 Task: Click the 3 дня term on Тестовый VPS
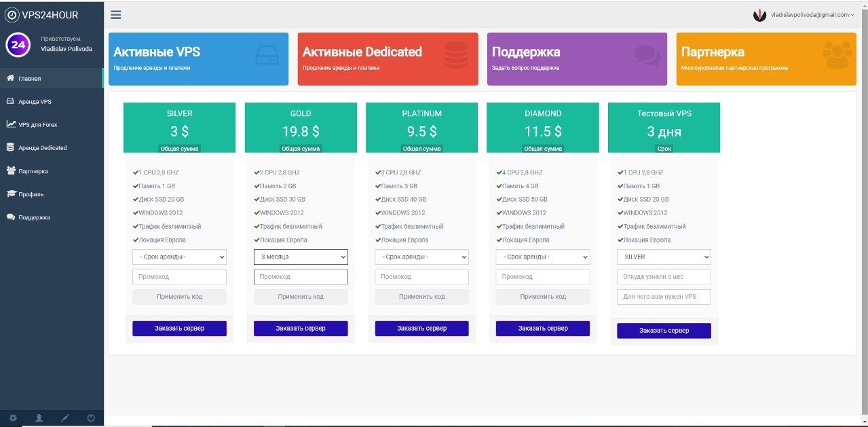pyautogui.click(x=664, y=132)
